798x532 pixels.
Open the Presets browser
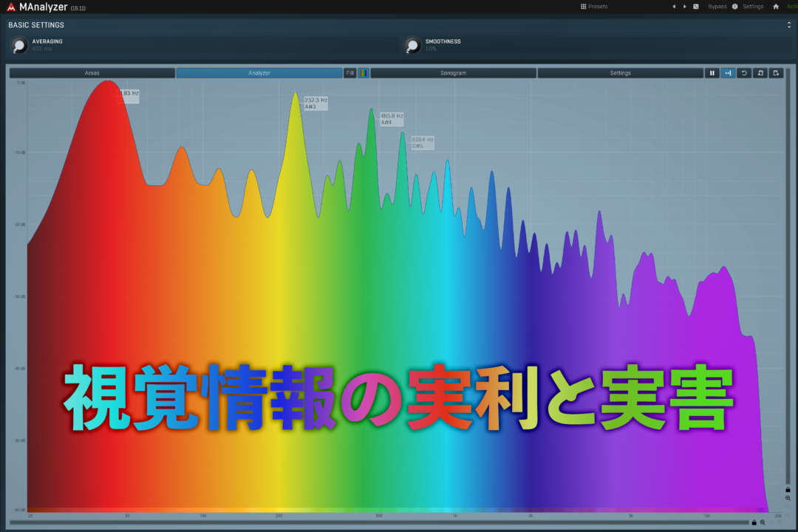coord(594,7)
